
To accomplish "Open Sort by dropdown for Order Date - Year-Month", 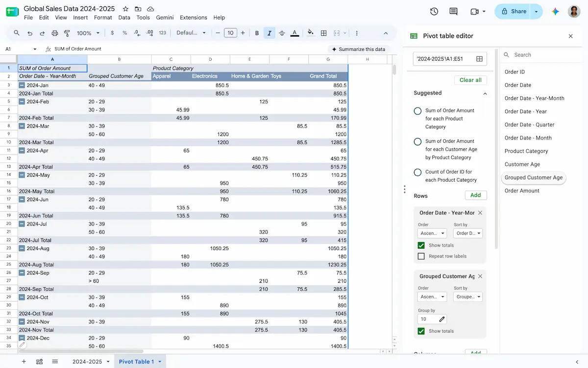I will pyautogui.click(x=468, y=233).
